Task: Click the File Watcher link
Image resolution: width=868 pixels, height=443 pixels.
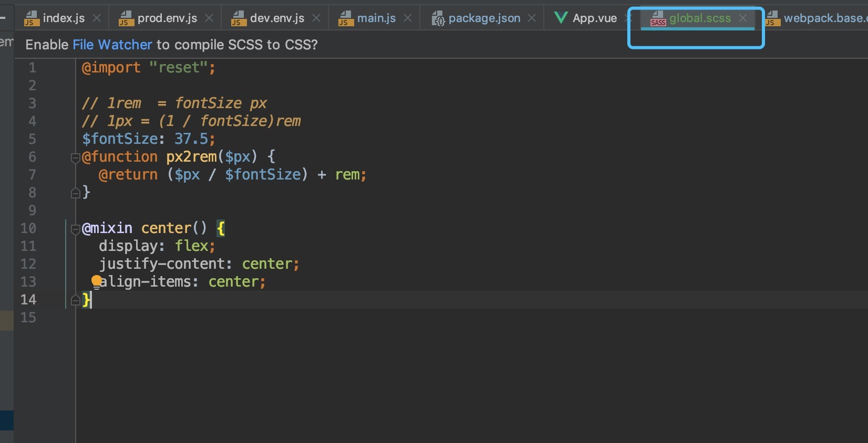Action: (x=112, y=45)
